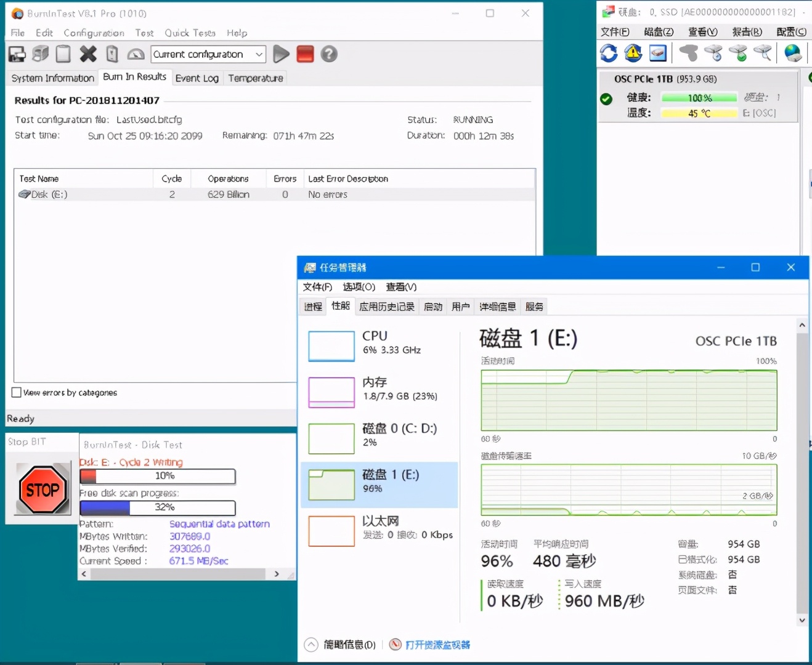812x665 pixels.
Task: Refresh disk info with the circular arrows icon
Action: (x=609, y=54)
